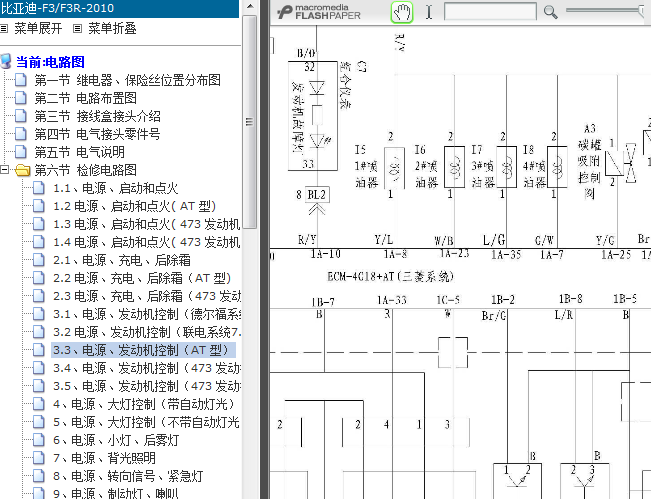The image size is (651, 499).
Task: Click the page icon of 第三节
Action: tap(21, 116)
